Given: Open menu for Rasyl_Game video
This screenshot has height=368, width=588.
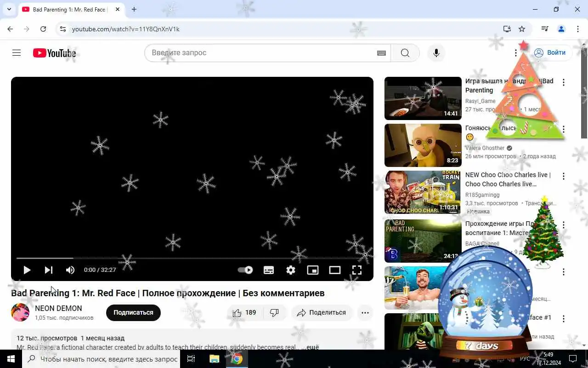Looking at the screenshot, I should click(x=564, y=82).
